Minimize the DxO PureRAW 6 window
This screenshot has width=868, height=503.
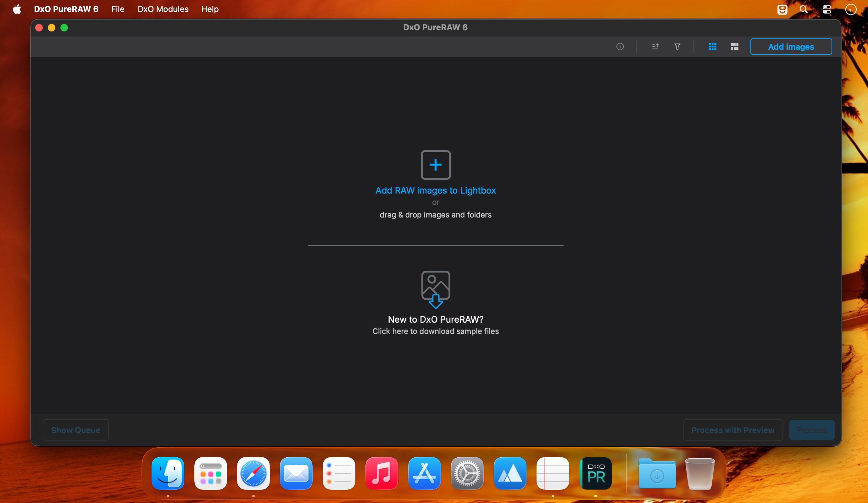tap(52, 28)
